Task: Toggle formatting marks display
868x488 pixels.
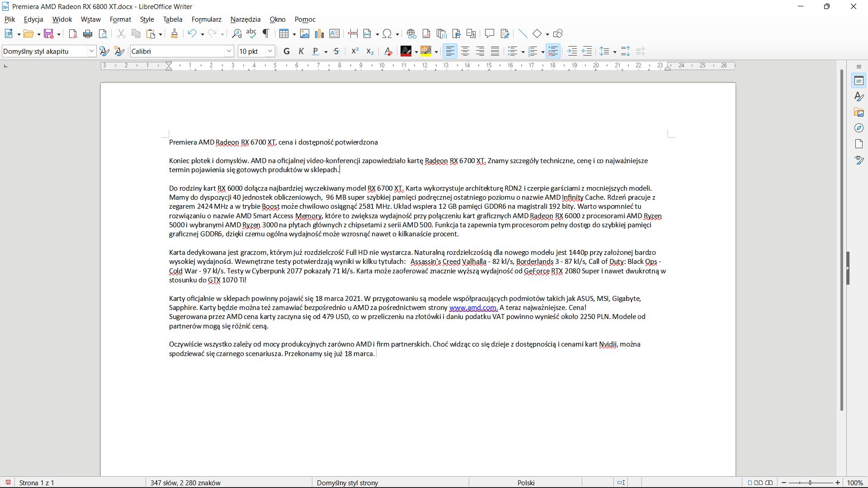Action: click(266, 34)
